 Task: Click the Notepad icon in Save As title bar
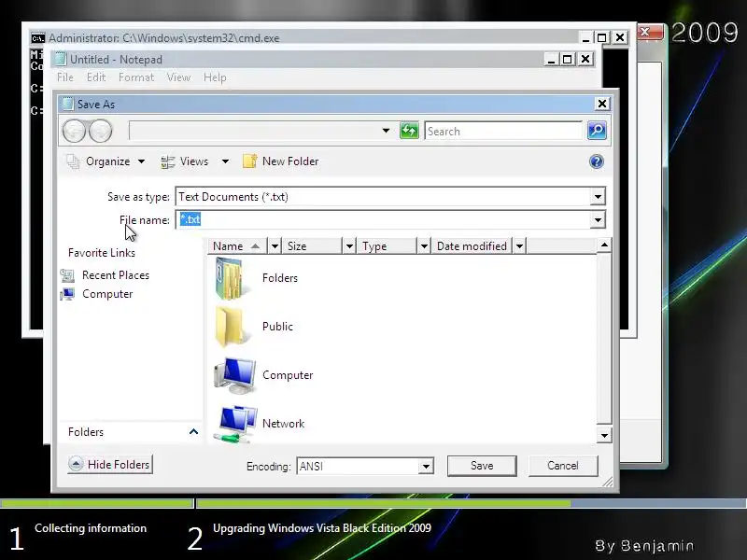point(68,104)
